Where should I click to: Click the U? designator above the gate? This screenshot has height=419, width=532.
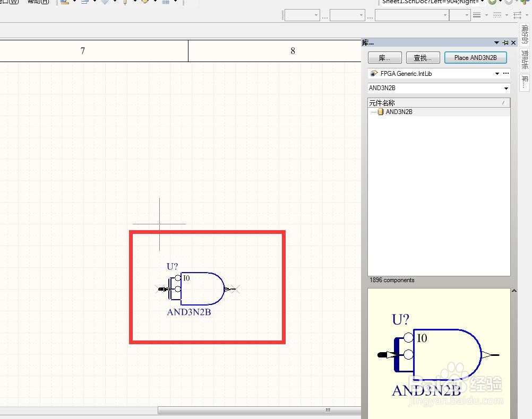(172, 266)
